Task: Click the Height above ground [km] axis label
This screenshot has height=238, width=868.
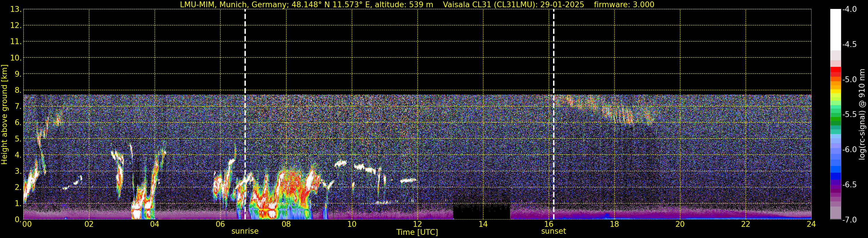Action: coord(4,115)
